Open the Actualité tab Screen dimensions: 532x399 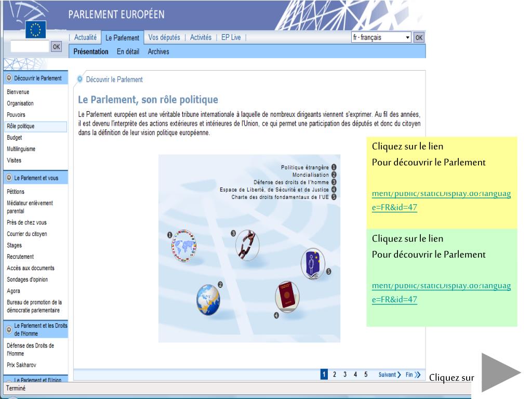point(85,37)
